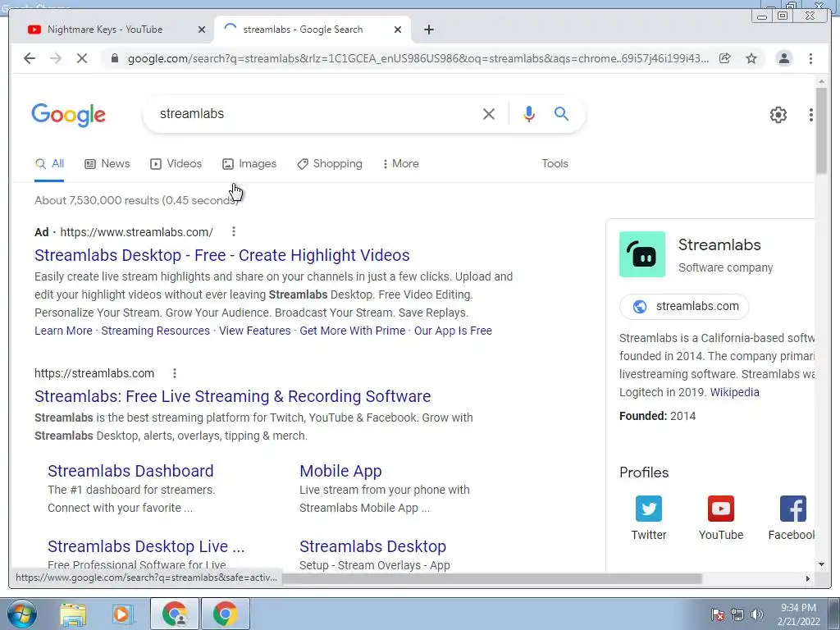Open Streamlabs Desktop Live sitelink
The width and height of the screenshot is (840, 630).
146,546
